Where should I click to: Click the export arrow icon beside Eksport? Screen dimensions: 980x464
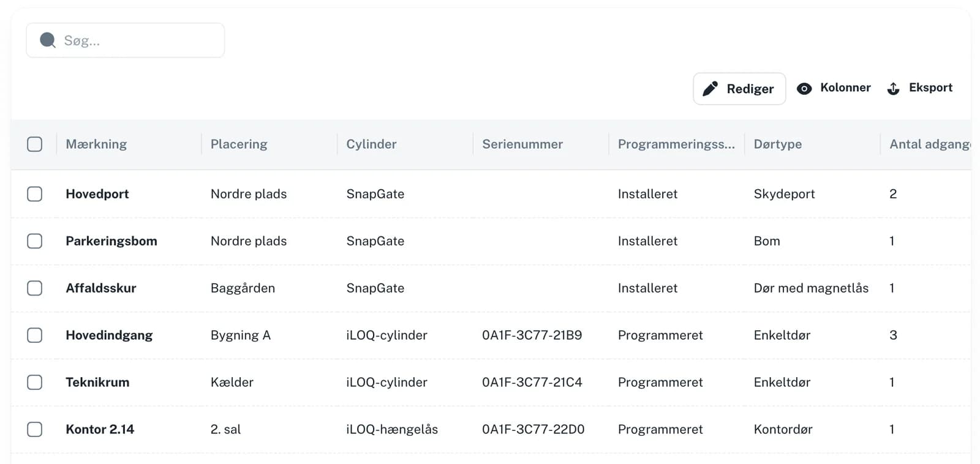coord(894,89)
